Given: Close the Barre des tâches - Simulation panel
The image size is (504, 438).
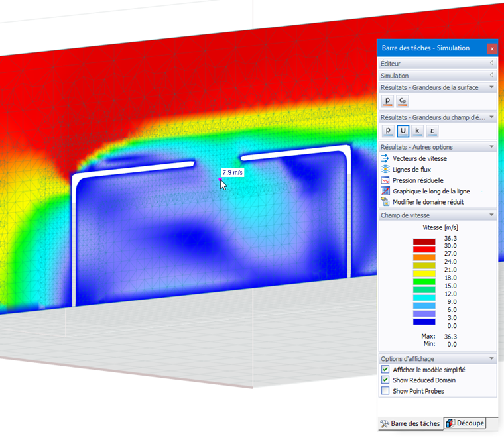Looking at the screenshot, I should (x=492, y=49).
